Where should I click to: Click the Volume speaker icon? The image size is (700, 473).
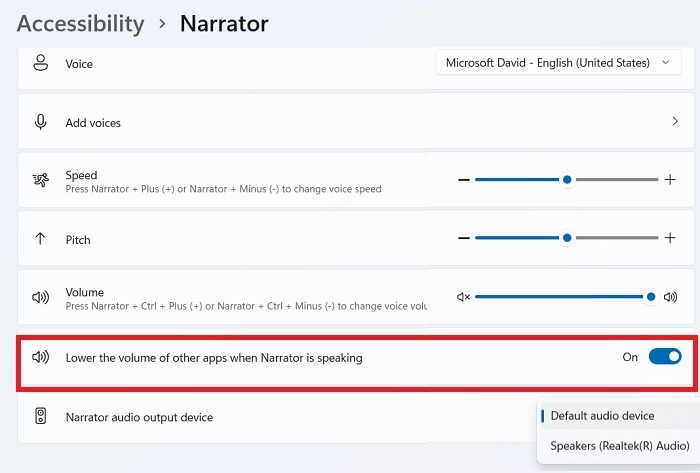41,297
